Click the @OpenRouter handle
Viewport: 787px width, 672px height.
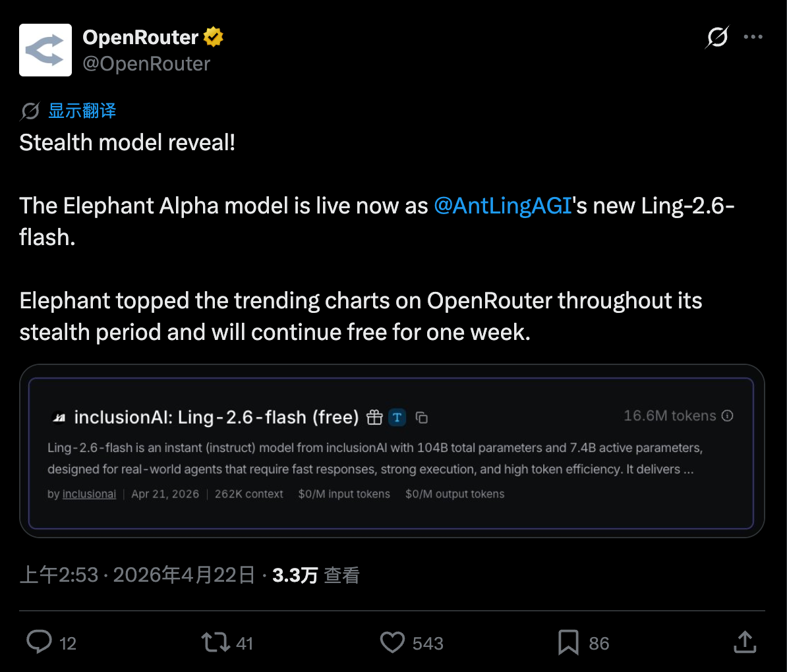pyautogui.click(x=146, y=64)
